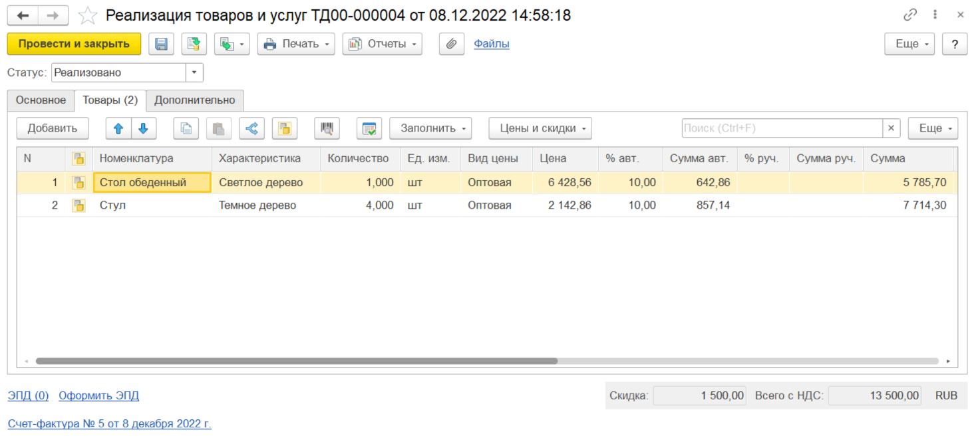Click the split row icon

pyautogui.click(x=251, y=128)
